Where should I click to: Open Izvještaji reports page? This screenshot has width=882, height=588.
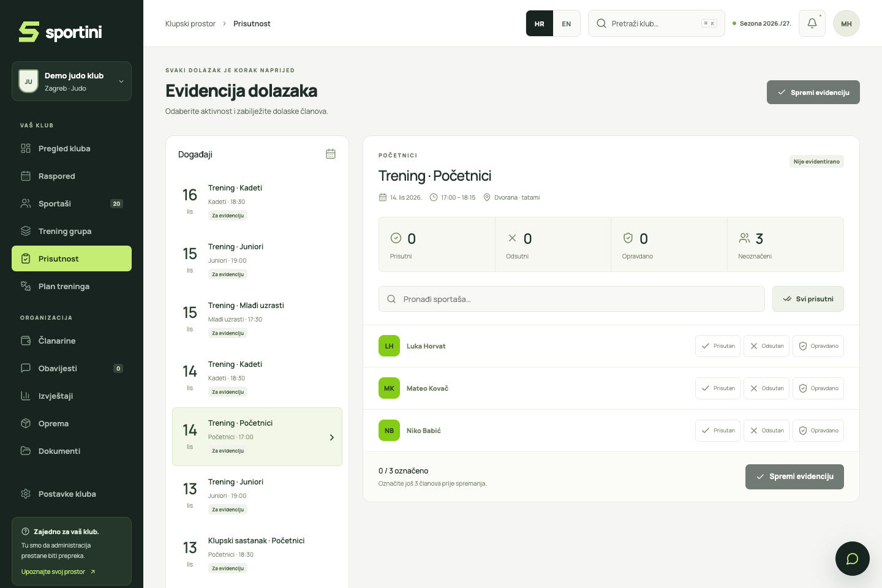pyautogui.click(x=72, y=396)
